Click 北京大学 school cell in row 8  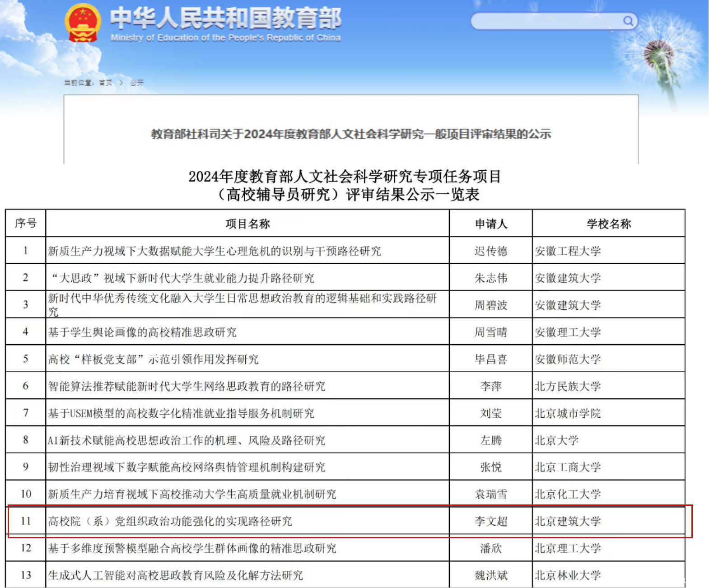point(556,440)
